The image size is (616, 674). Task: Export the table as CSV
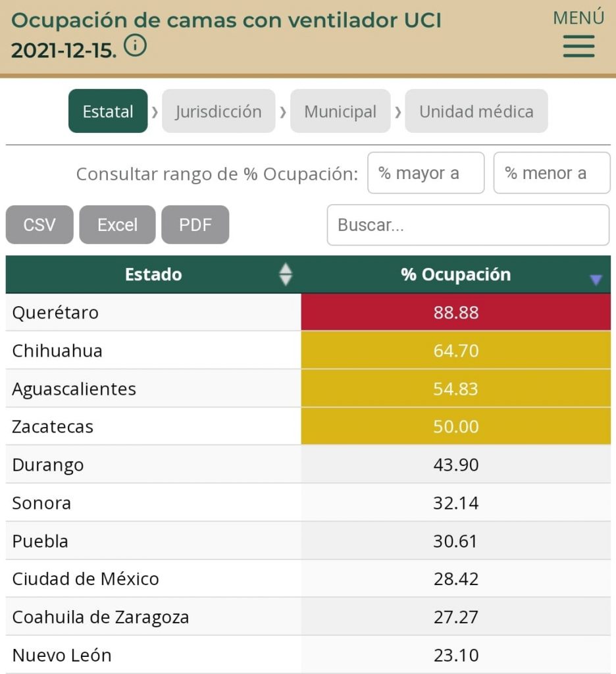click(39, 224)
